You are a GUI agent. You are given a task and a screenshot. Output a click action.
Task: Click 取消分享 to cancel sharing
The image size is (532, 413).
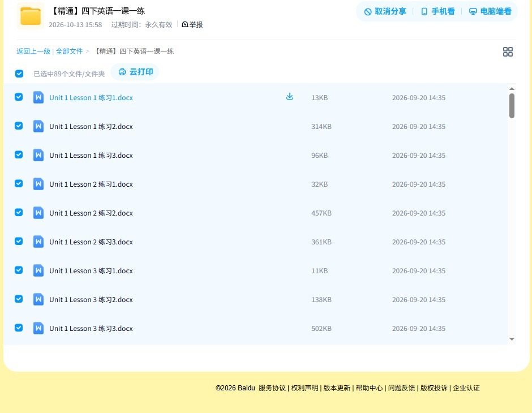[385, 11]
